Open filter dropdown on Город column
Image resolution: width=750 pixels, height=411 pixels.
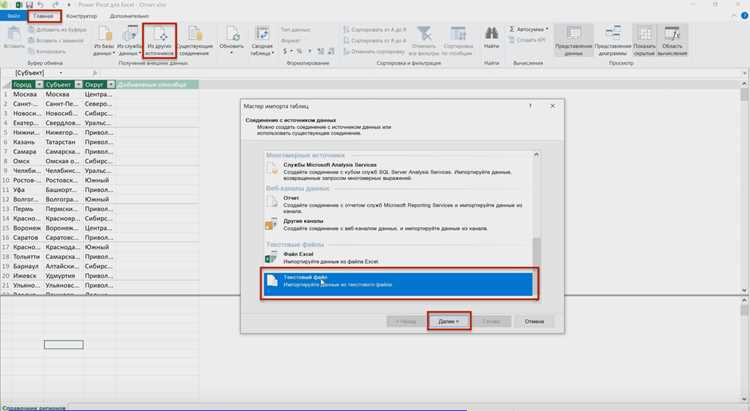click(39, 85)
